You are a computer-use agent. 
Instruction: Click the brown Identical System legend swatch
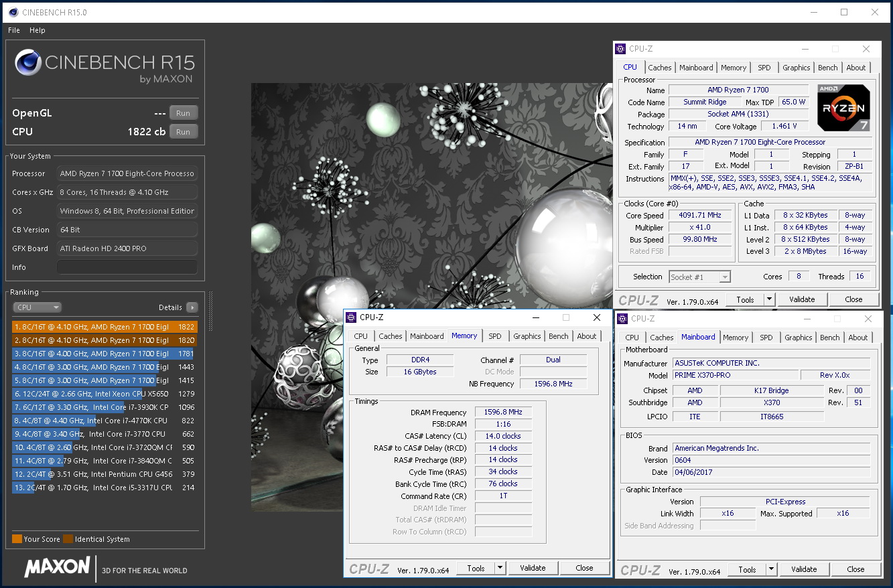[68, 538]
